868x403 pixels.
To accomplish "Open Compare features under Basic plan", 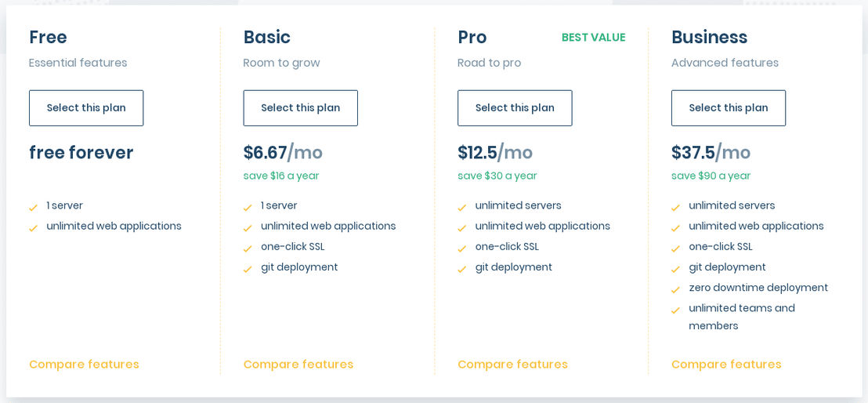I will [x=298, y=365].
